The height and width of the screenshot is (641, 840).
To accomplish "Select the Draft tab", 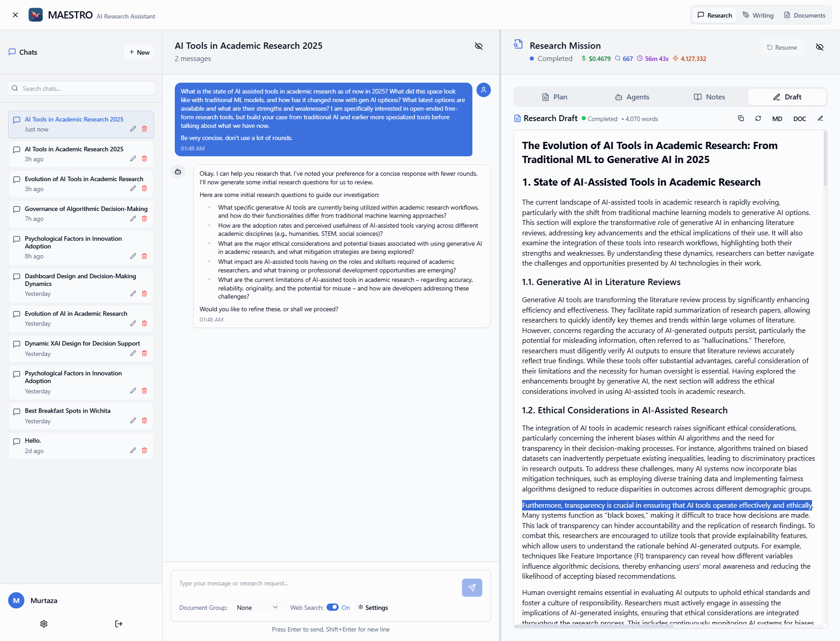I will point(787,97).
